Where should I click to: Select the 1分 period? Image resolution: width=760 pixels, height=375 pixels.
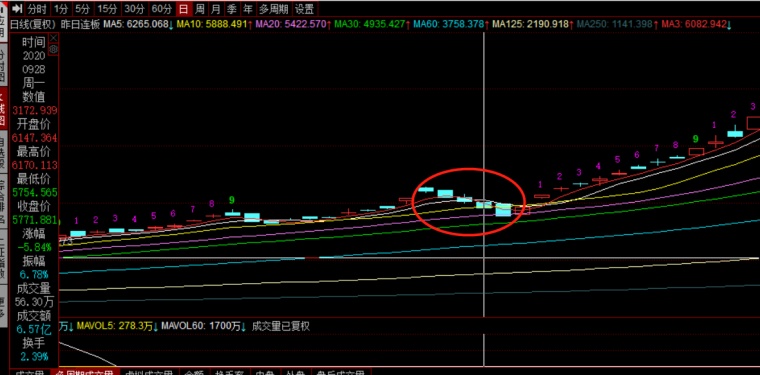61,9
